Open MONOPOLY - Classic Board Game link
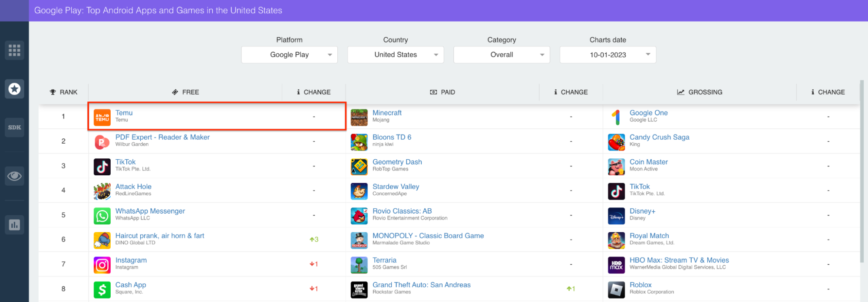 click(428, 236)
